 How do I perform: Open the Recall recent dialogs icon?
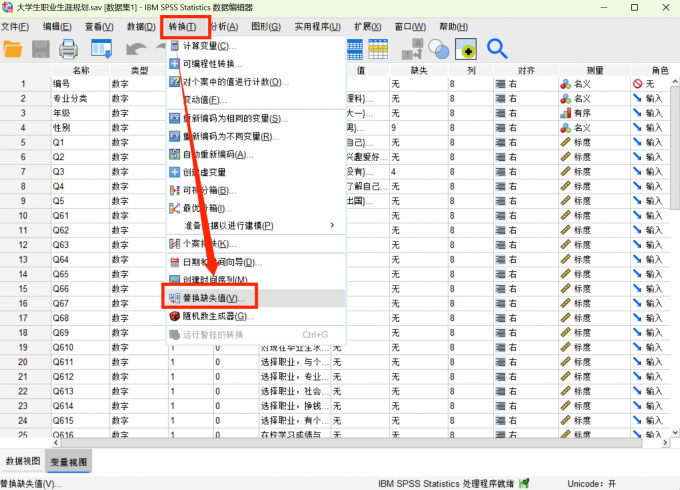[x=101, y=49]
